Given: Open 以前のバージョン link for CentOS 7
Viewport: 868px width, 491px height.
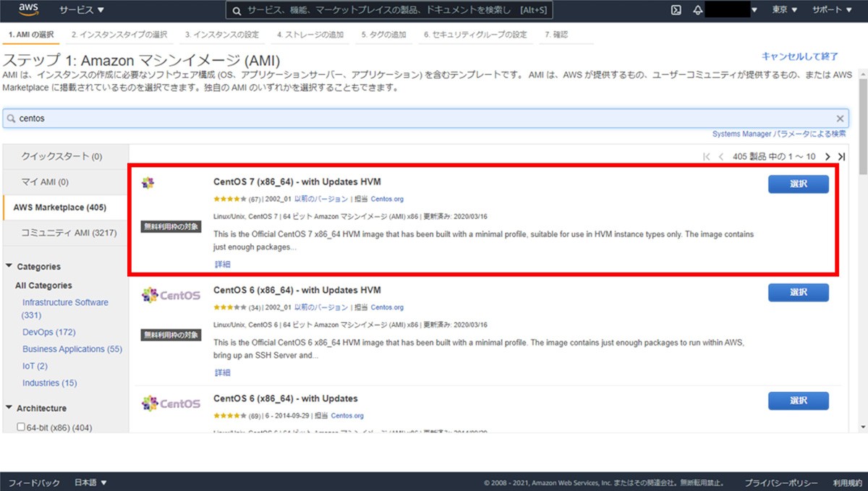Looking at the screenshot, I should [x=320, y=199].
